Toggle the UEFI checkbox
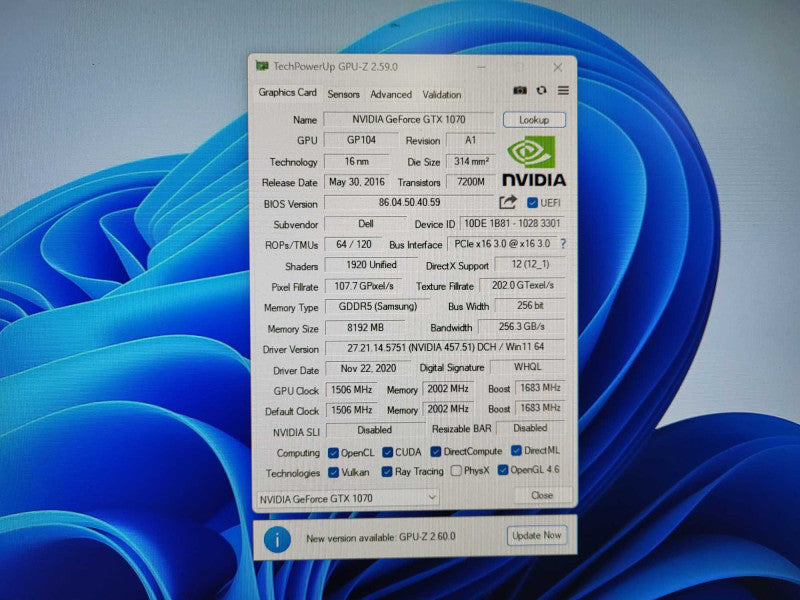The height and width of the screenshot is (600, 800). coord(532,203)
